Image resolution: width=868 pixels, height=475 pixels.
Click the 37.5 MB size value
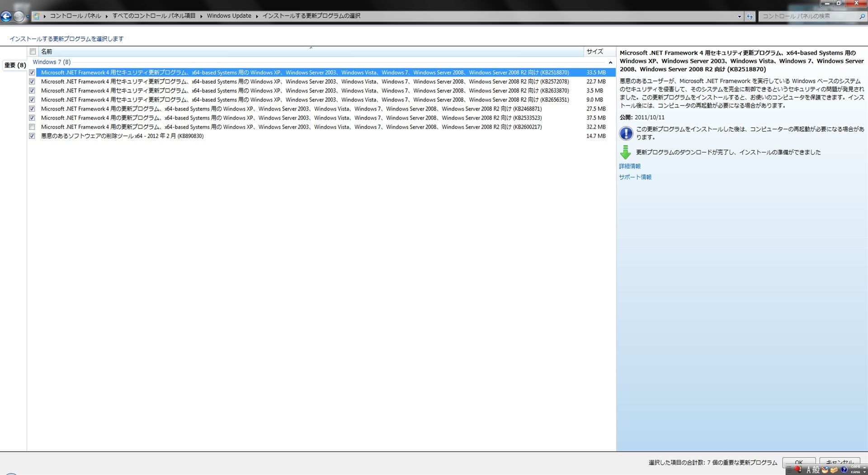pos(596,118)
